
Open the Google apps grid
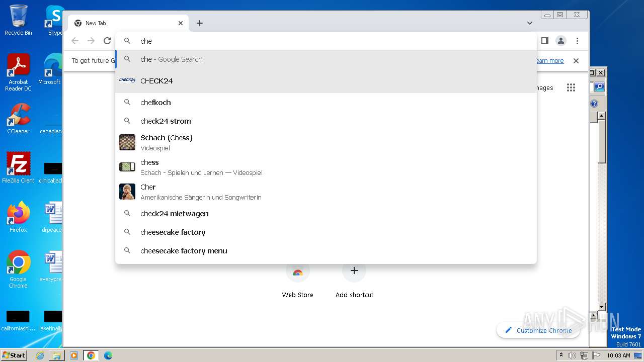pyautogui.click(x=571, y=87)
